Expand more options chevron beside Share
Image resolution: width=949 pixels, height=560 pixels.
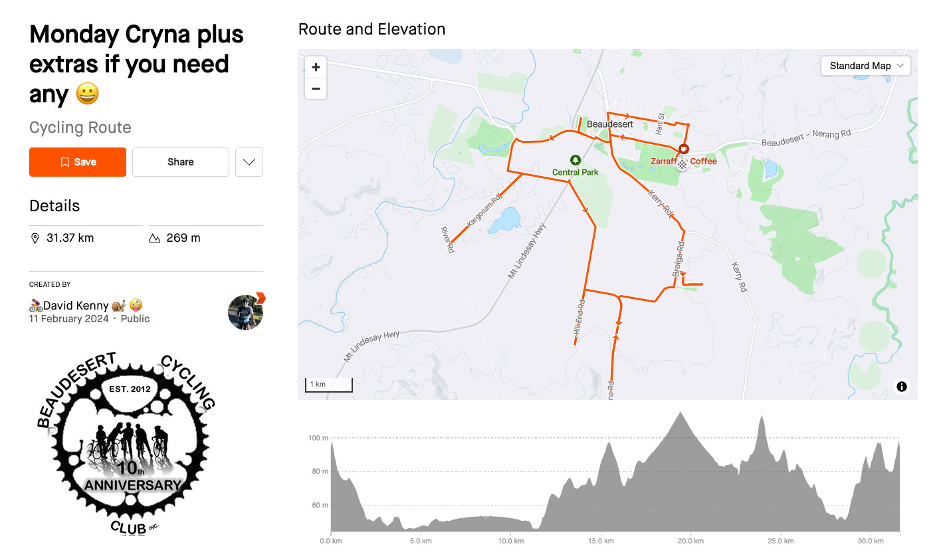tap(249, 162)
